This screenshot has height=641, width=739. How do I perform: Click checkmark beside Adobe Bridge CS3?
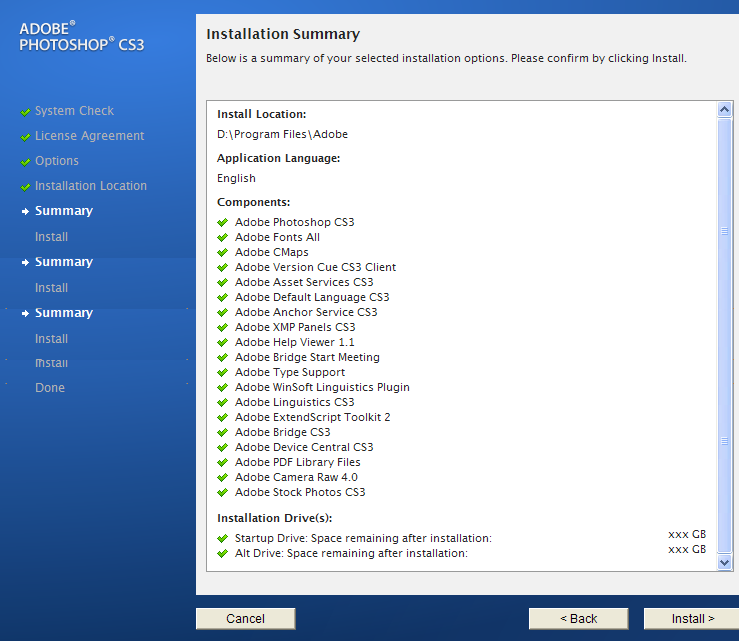pos(222,432)
